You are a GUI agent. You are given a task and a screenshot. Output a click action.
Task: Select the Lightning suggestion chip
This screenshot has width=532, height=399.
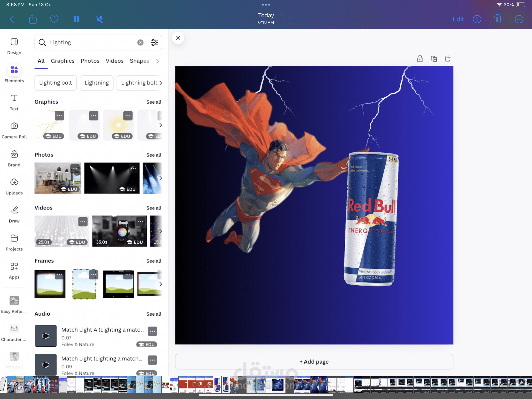96,83
